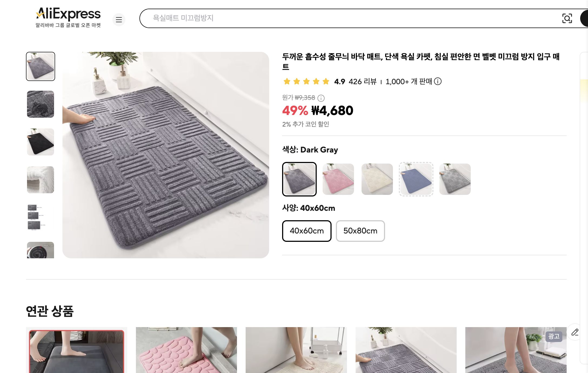The height and width of the screenshot is (373, 588).
Task: Choose the dashed blue color variant
Action: point(416,179)
